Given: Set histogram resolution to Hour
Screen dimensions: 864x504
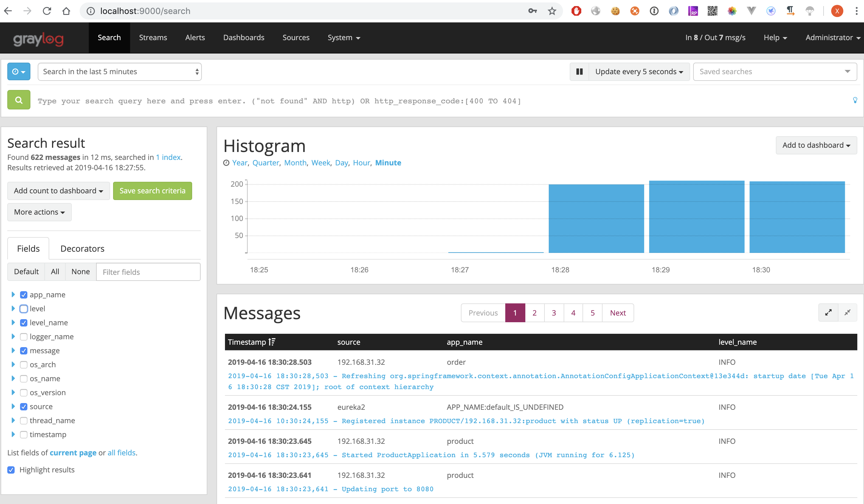Looking at the screenshot, I should (361, 163).
